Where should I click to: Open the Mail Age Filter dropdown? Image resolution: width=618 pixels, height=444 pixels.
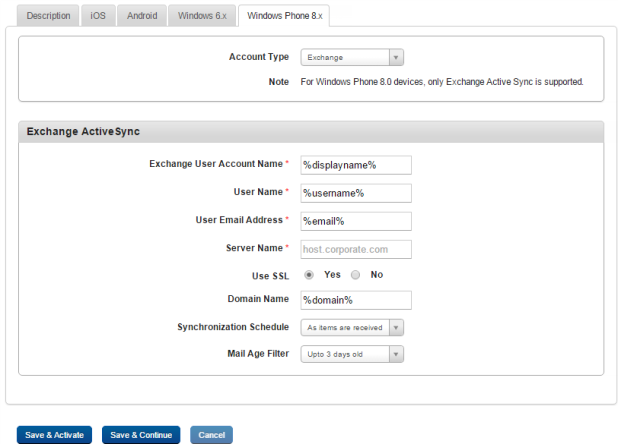(x=352, y=354)
